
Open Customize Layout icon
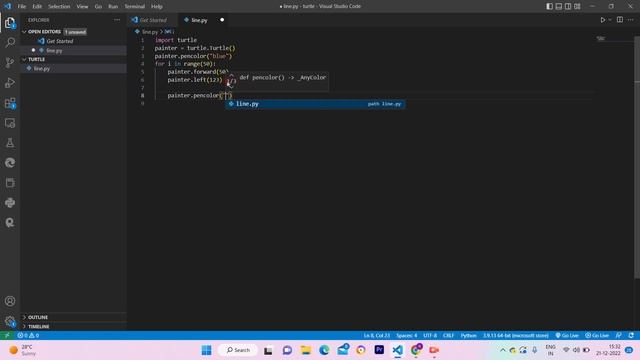[577, 7]
